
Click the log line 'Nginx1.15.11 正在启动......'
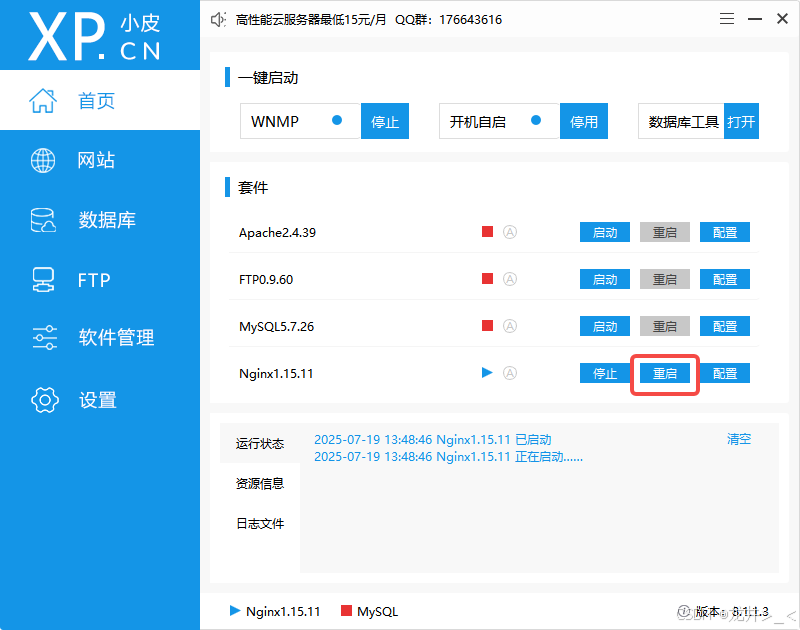pos(448,457)
